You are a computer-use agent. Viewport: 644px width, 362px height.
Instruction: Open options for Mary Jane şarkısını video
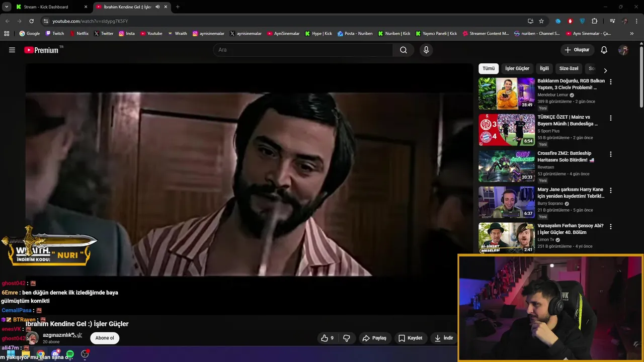coord(611,191)
